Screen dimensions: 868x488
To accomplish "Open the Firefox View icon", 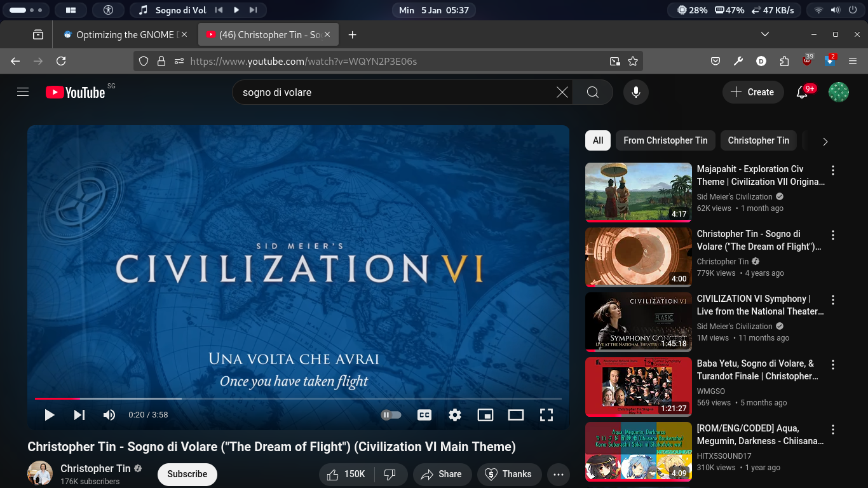I will coord(38,35).
